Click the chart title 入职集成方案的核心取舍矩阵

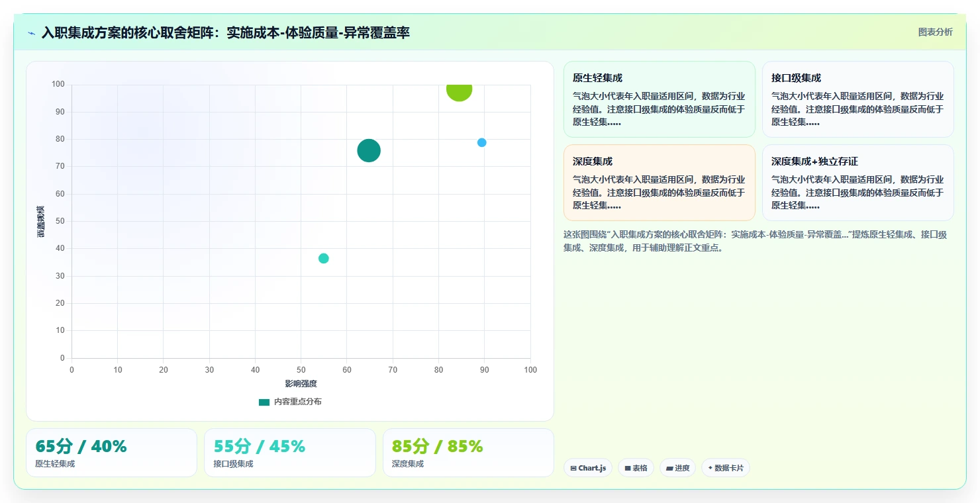(226, 32)
